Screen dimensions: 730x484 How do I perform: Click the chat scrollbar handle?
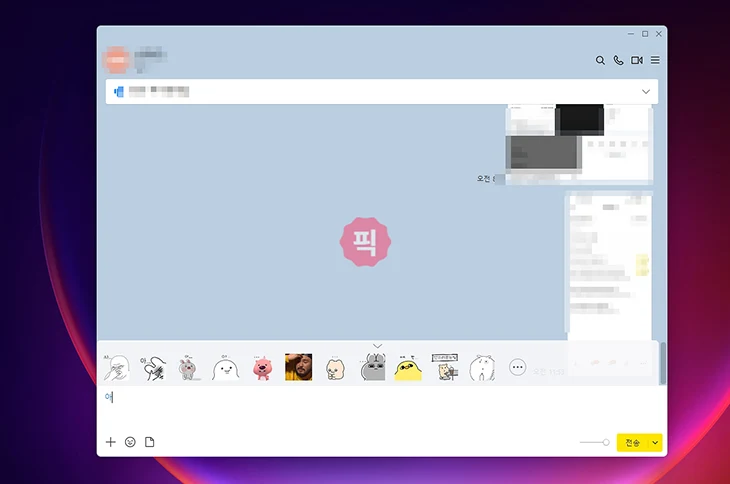click(x=662, y=363)
